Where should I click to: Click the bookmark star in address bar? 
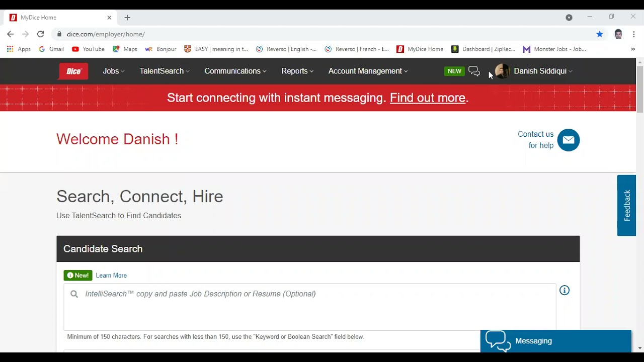600,34
